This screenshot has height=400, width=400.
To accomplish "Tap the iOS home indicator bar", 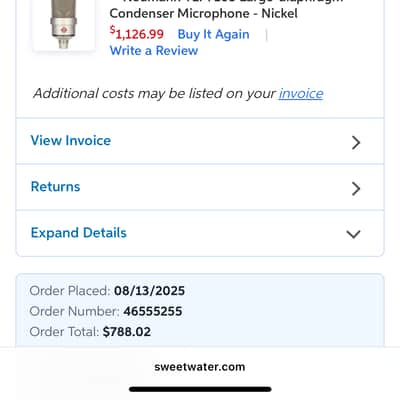I will click(200, 389).
